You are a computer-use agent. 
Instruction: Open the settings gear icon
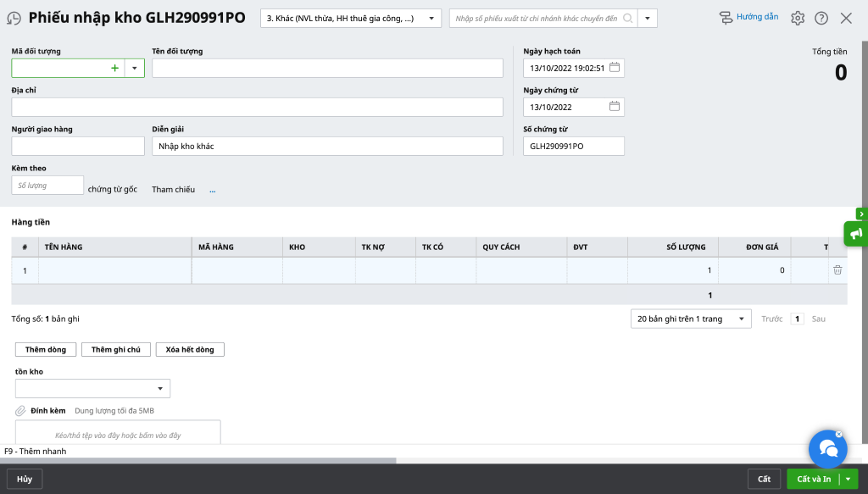(x=798, y=19)
